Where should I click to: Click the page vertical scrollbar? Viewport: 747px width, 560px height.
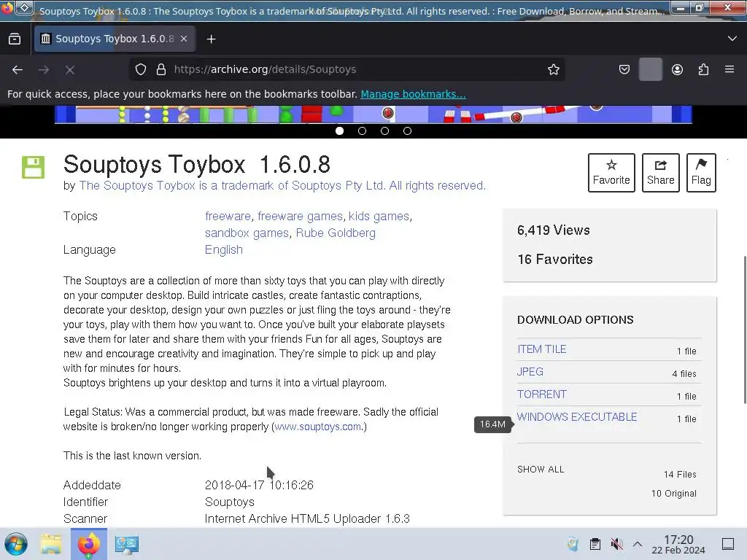[744, 330]
